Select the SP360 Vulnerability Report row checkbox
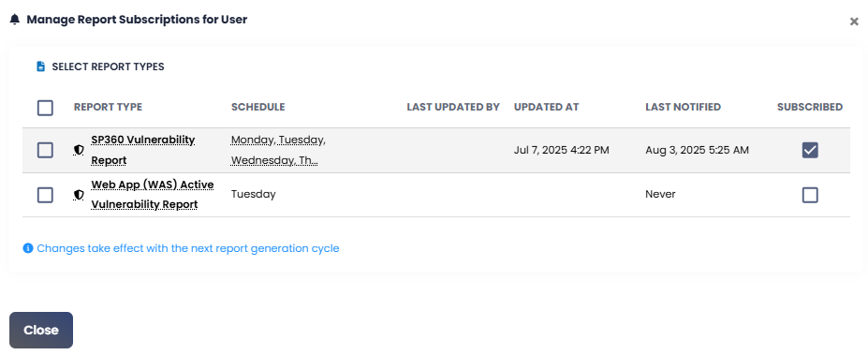 pyautogui.click(x=45, y=150)
